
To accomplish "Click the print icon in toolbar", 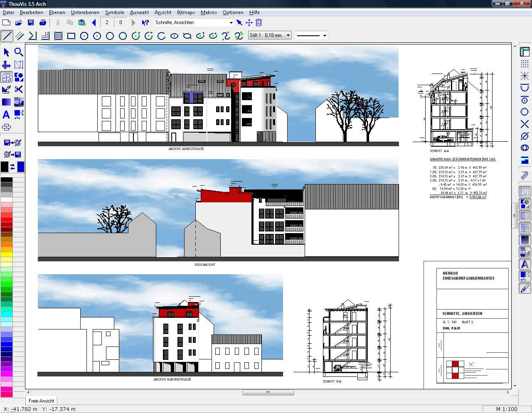I will click(x=43, y=22).
